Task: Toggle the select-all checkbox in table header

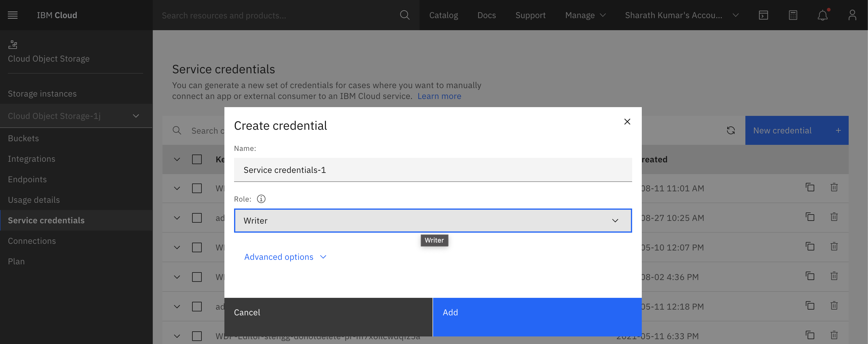Action: [x=197, y=159]
